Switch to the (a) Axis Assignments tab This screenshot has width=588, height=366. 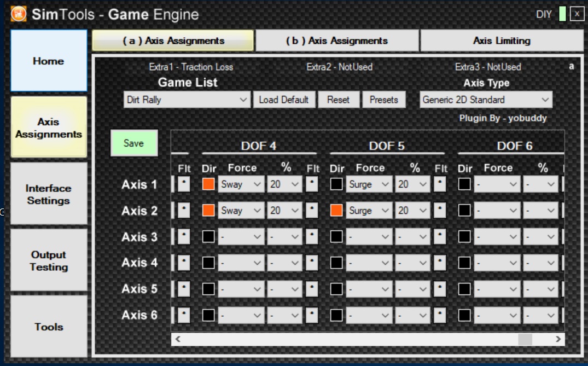click(x=173, y=40)
